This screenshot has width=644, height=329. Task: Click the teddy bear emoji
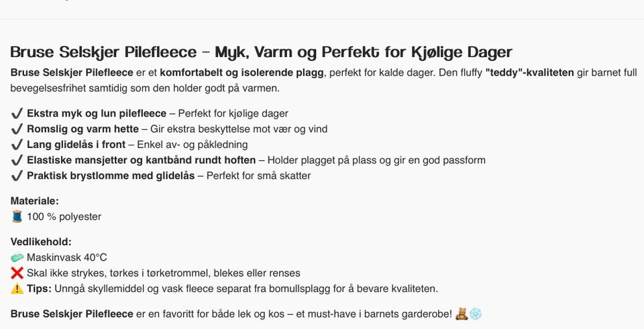462,314
